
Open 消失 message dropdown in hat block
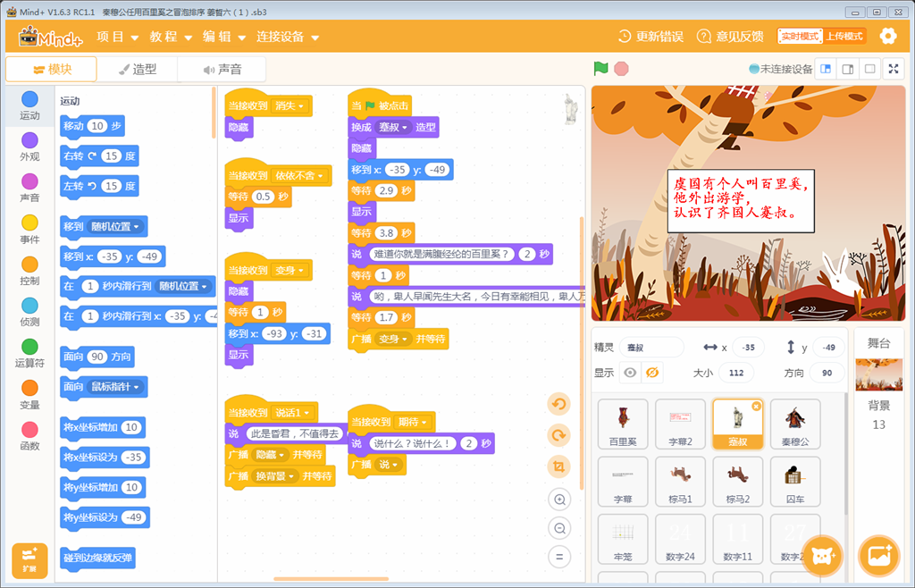290,106
